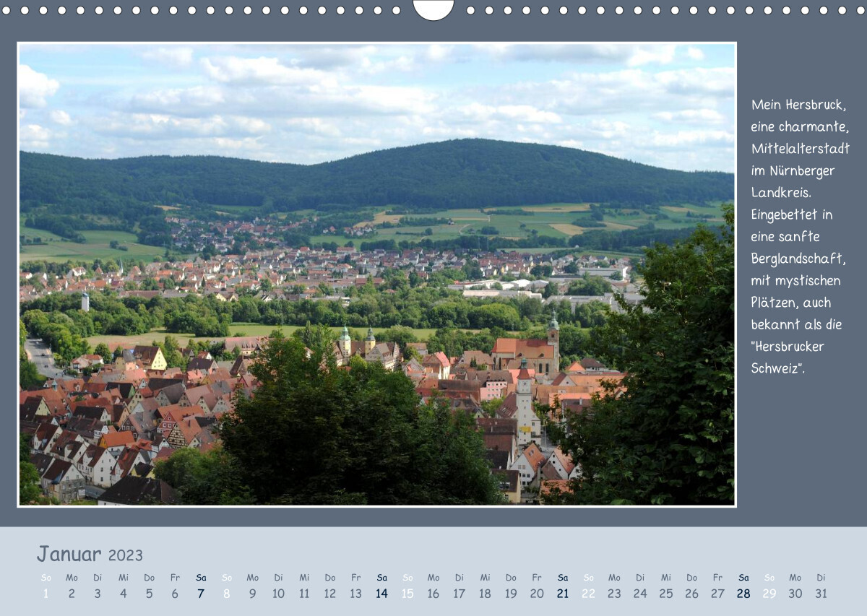Select day 20 in the calendar
Viewport: 867px width, 616px height.
pyautogui.click(x=537, y=594)
